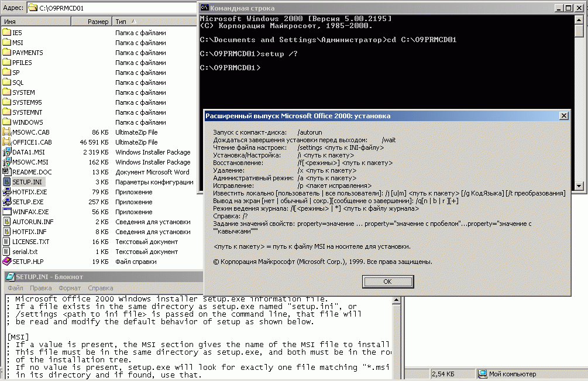Image resolution: width=588 pixels, height=381 pixels.
Task: Click the SETUP.HLP help file icon
Action: click(7, 261)
